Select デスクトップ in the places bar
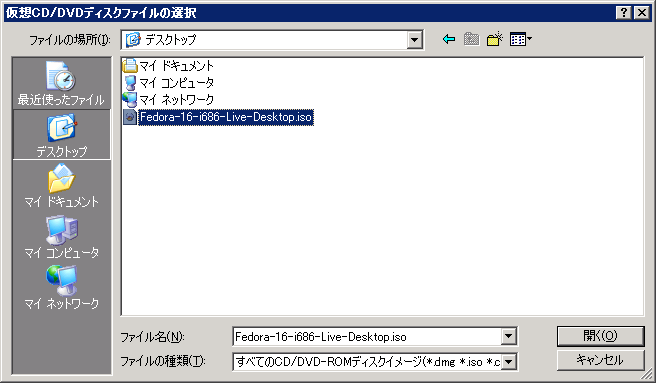656x383 pixels. click(62, 135)
